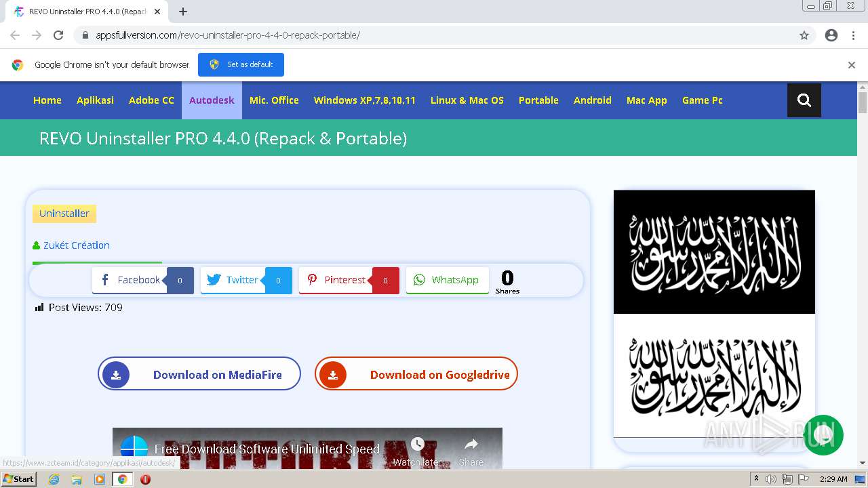Share post on Pinterest
The height and width of the screenshot is (488, 868).
click(349, 280)
